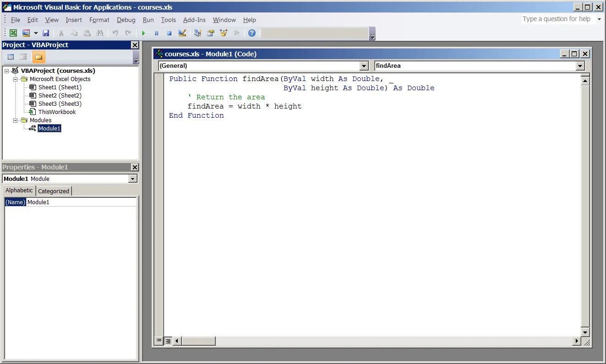Open the (General) object dropdown
This screenshot has height=364, width=606.
click(x=364, y=66)
